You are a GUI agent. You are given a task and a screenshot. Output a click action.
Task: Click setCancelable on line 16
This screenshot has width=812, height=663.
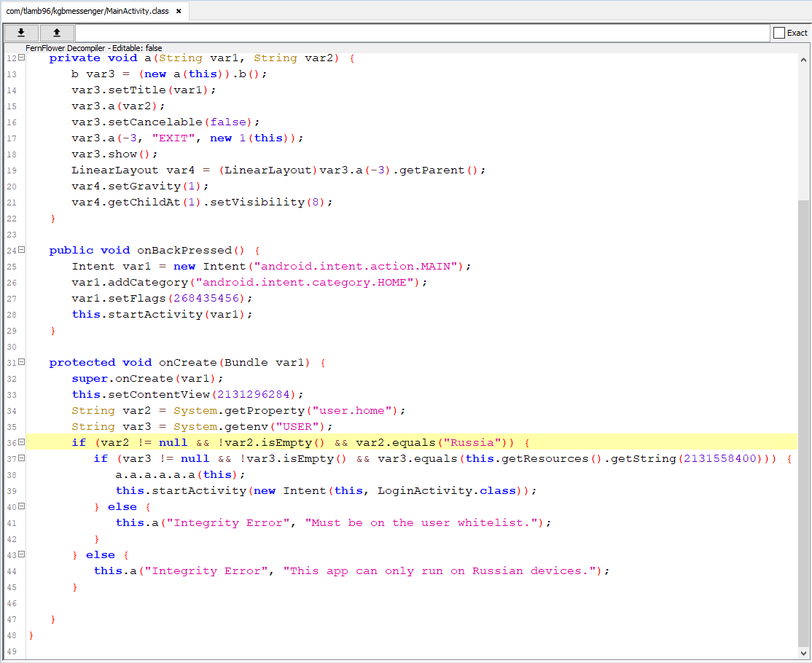[155, 122]
